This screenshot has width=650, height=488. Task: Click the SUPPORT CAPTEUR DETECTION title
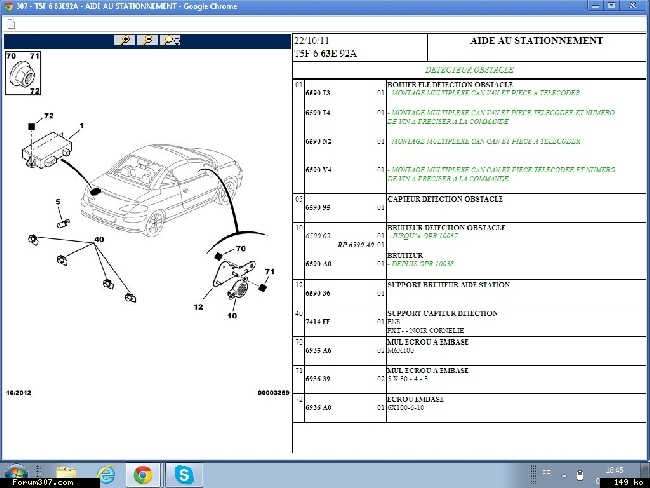[442, 313]
